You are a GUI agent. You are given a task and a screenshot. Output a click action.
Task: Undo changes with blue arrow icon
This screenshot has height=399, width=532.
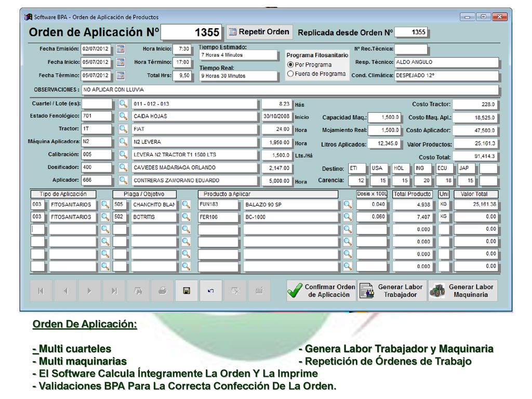[211, 291]
